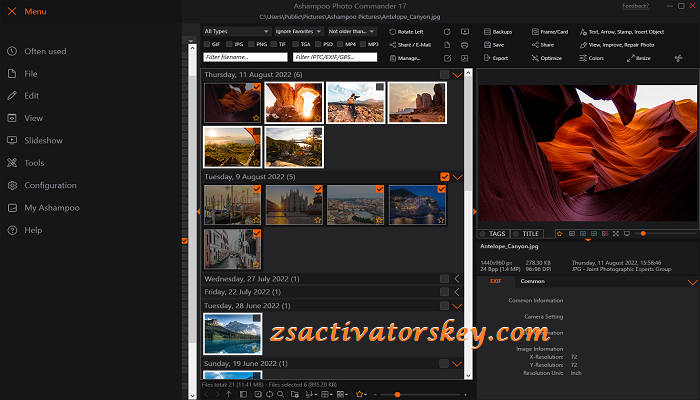Start slideshow via the play screen icon
Image resolution: width=700 pixels, height=400 pixels.
click(x=465, y=32)
